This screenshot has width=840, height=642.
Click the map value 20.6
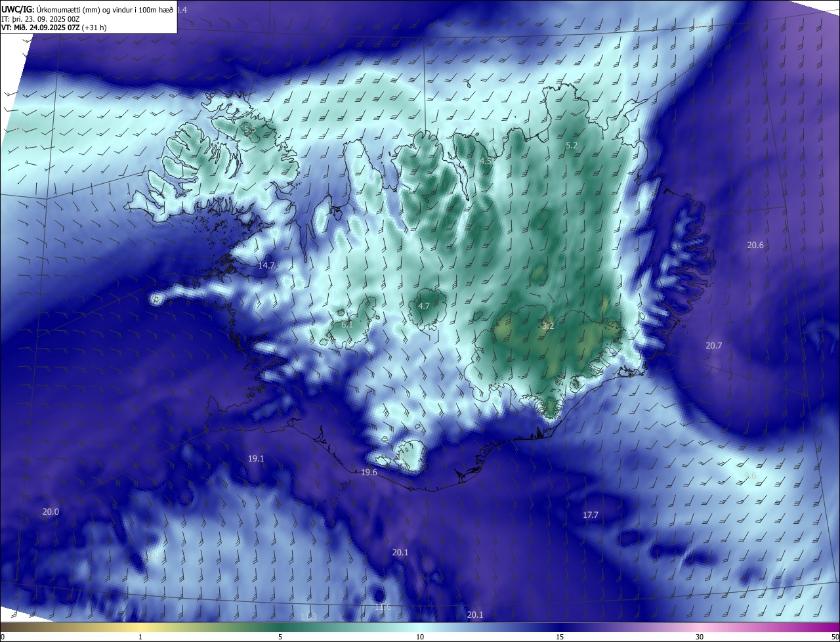[x=755, y=246]
